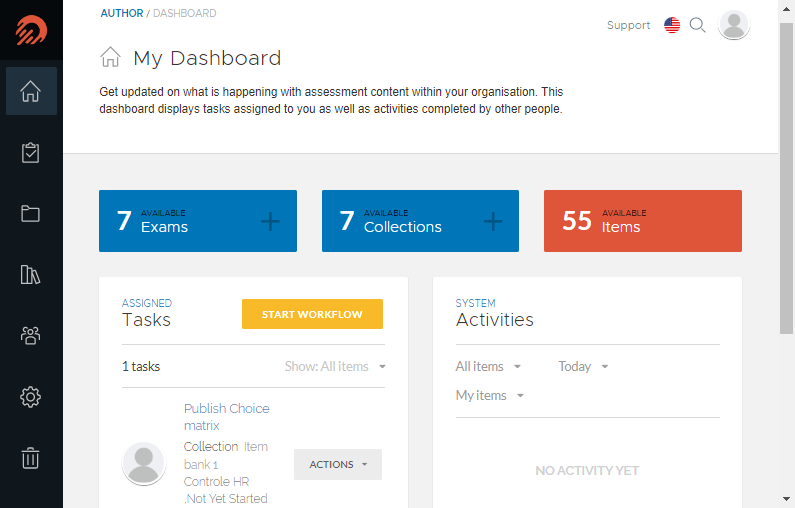The height and width of the screenshot is (508, 795).
Task: Click the search magnifier icon
Action: [x=698, y=25]
